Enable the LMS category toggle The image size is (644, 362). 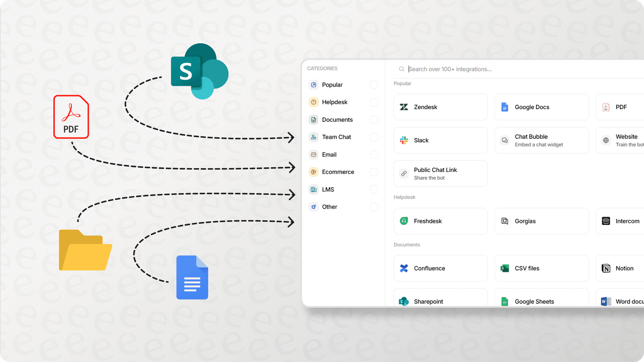pos(374,189)
